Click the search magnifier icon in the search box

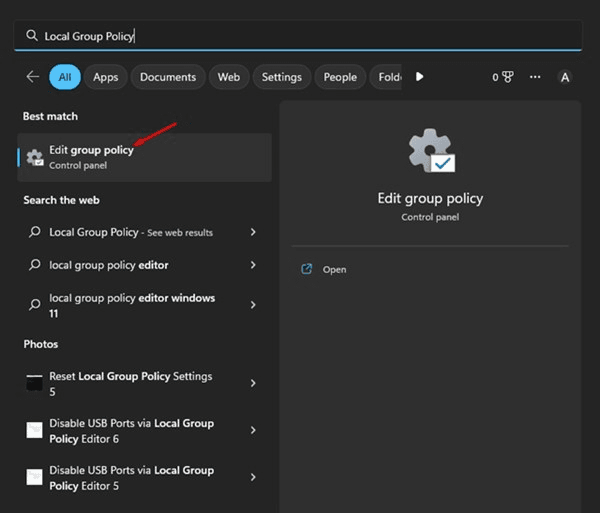point(32,36)
